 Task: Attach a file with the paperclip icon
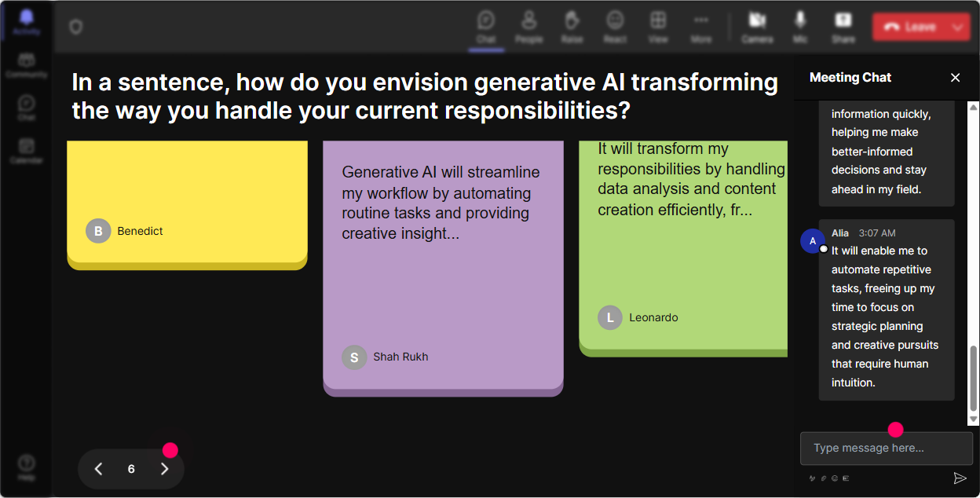pyautogui.click(x=824, y=478)
